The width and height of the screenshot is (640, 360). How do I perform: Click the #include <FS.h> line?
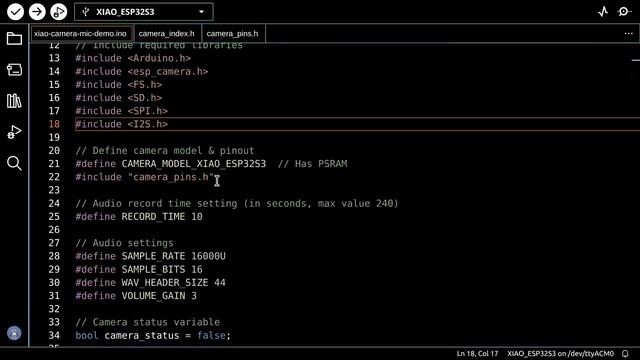pyautogui.click(x=119, y=84)
